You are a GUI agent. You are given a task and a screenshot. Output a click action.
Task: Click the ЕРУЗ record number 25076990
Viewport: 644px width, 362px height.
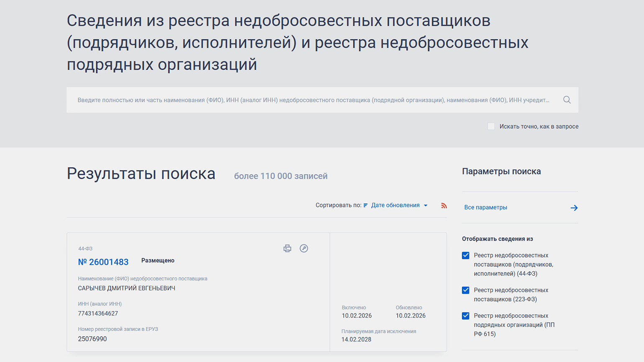[x=92, y=339]
